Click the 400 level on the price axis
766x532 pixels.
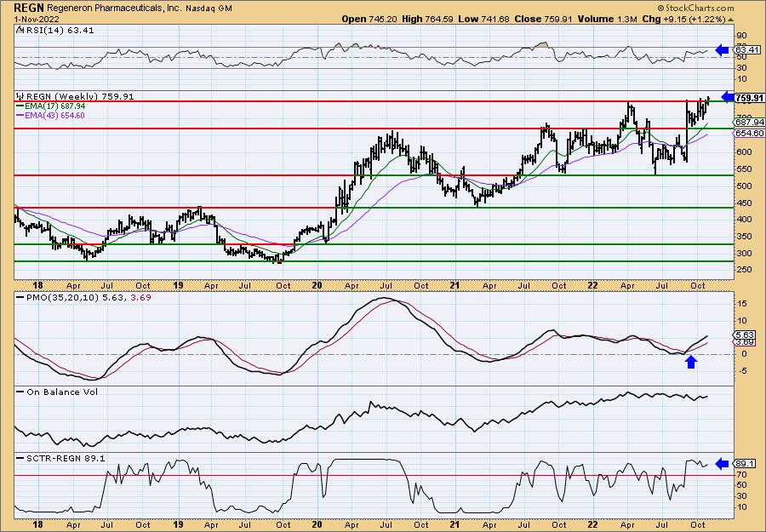(743, 220)
